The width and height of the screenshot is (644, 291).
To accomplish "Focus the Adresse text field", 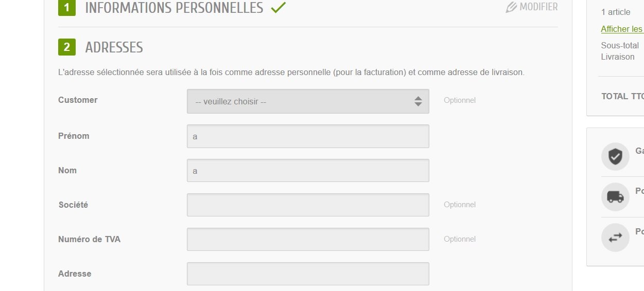I will 307,274.
